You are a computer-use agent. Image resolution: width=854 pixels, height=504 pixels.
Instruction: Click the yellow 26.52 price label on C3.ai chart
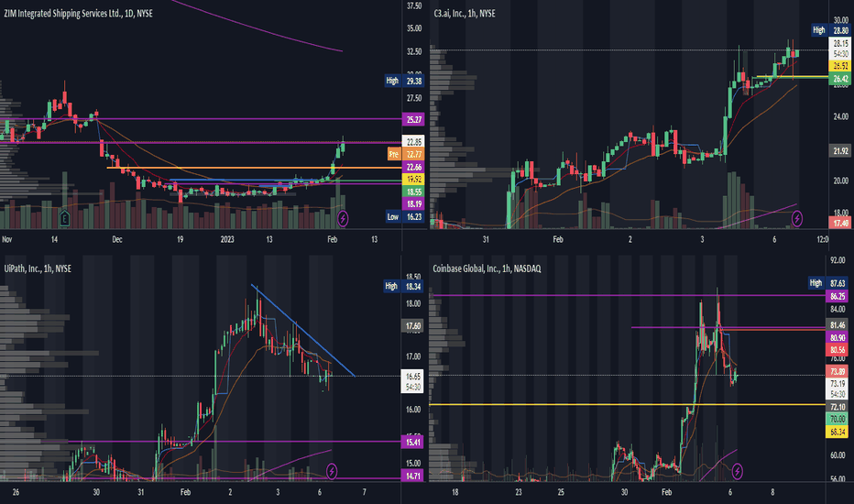[840, 66]
